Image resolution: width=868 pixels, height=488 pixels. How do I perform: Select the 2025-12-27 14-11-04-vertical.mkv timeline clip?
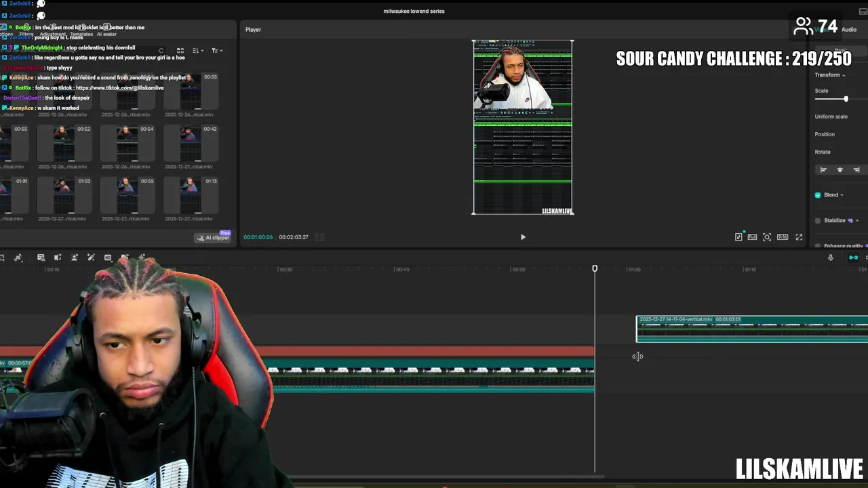tap(752, 329)
